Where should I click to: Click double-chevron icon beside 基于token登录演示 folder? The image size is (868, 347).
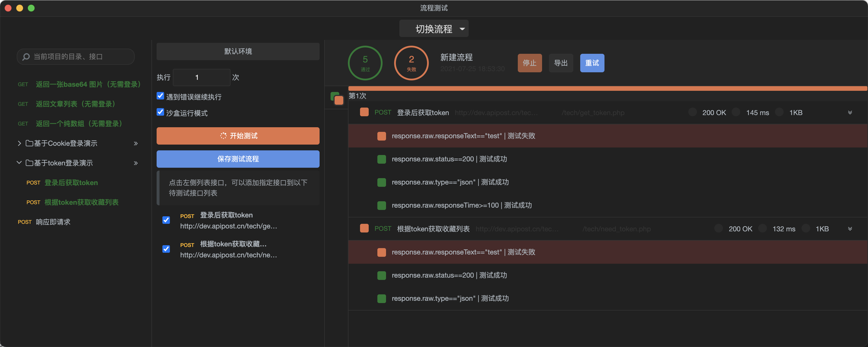point(136,163)
